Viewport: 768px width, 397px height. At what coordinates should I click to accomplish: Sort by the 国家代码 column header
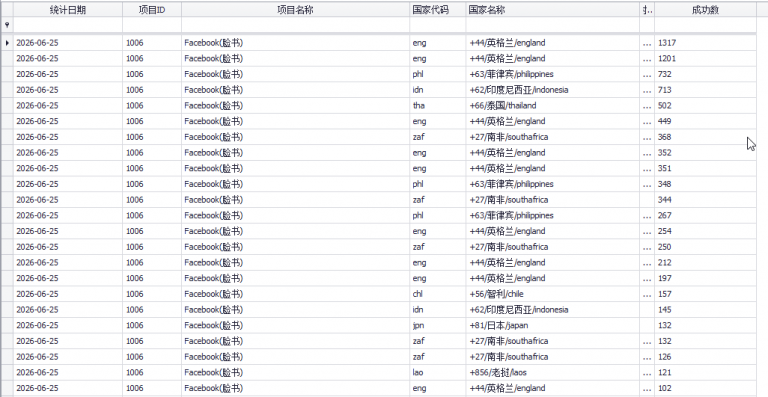[x=438, y=10]
